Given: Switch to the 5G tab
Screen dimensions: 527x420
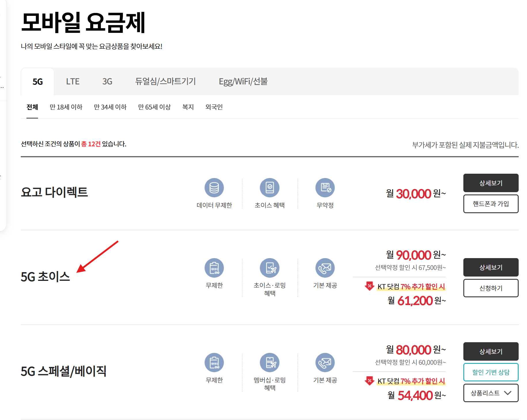Looking at the screenshot, I should pyautogui.click(x=37, y=82).
